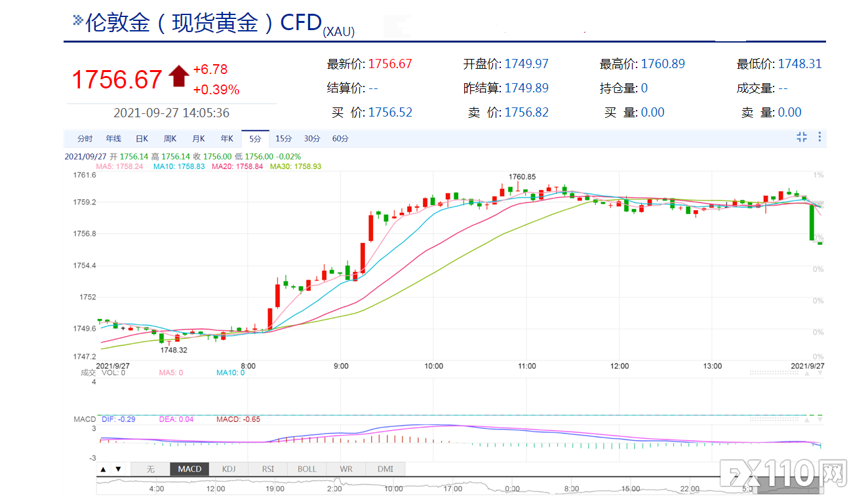Select the 30分 interval tab

(x=312, y=139)
